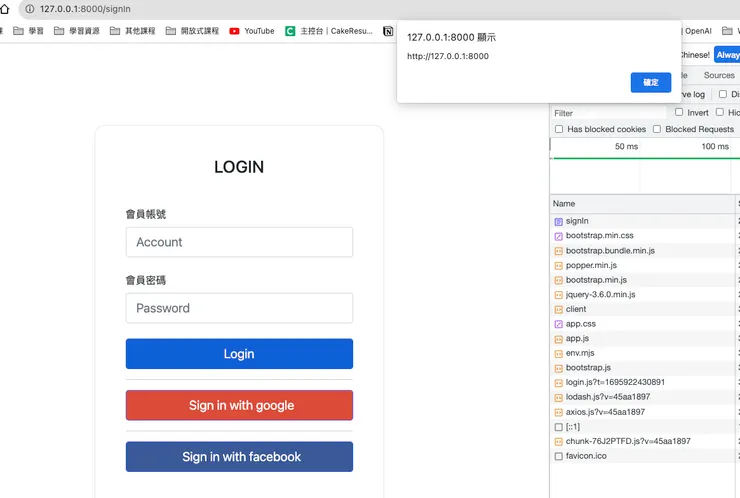Select the favicon.ico request
The image size is (740, 498).
642,456
